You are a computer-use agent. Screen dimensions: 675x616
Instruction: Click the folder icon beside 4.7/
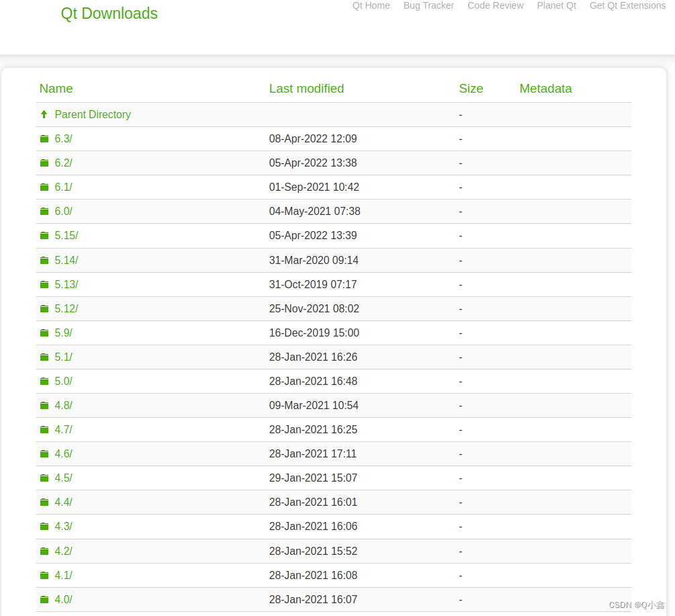tap(44, 430)
